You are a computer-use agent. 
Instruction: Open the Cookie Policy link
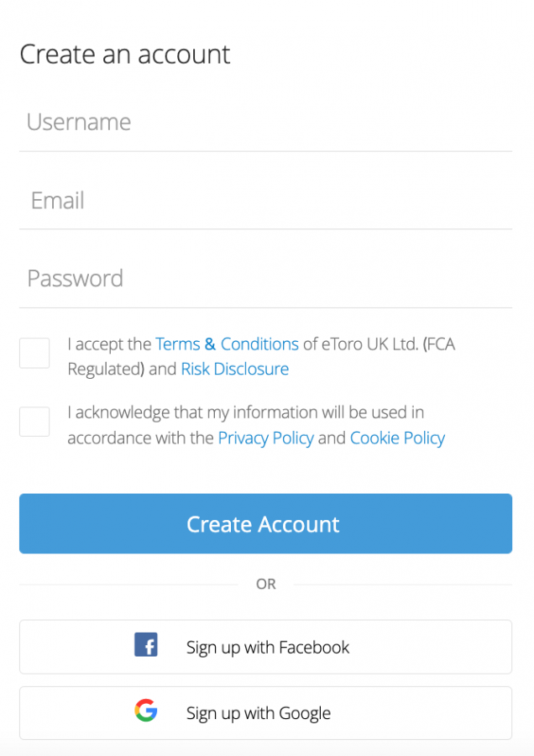tap(397, 438)
